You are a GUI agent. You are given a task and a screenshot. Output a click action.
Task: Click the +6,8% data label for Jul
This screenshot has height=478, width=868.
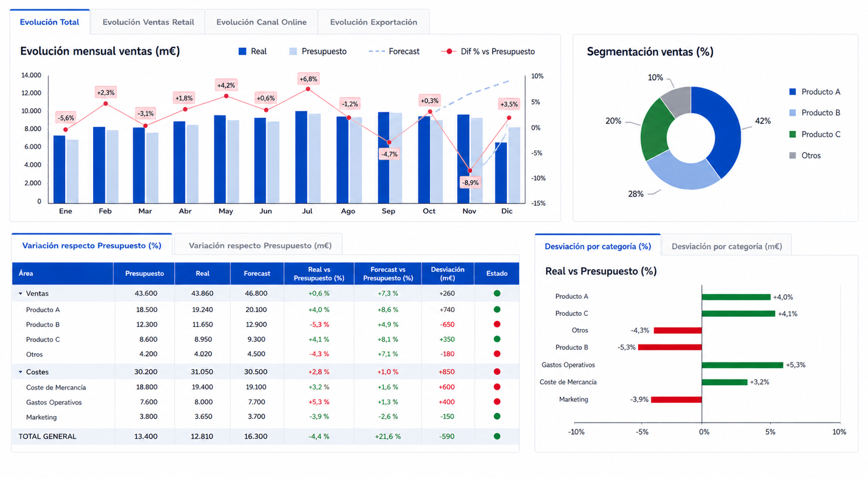click(x=308, y=79)
